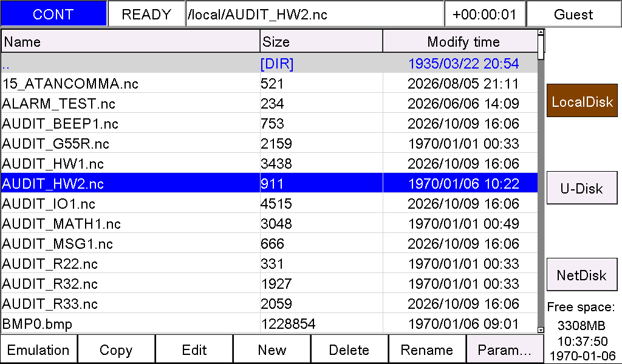Switch to U-Disk storage

point(582,187)
